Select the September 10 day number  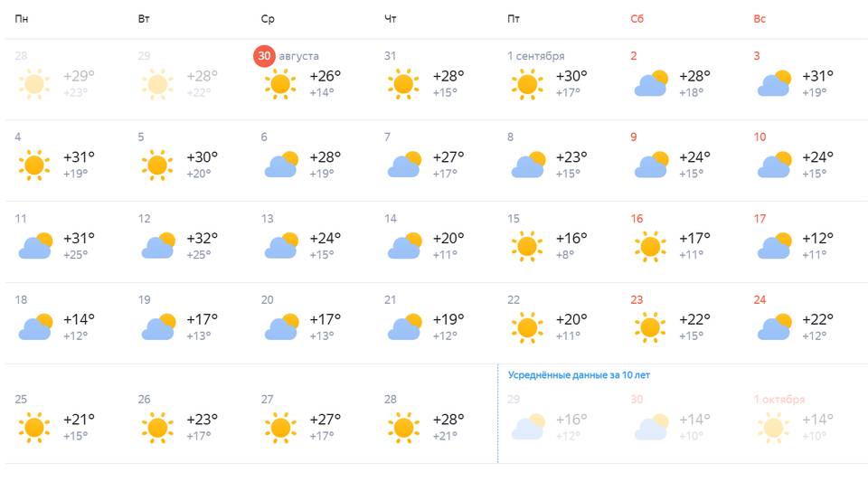tap(759, 137)
